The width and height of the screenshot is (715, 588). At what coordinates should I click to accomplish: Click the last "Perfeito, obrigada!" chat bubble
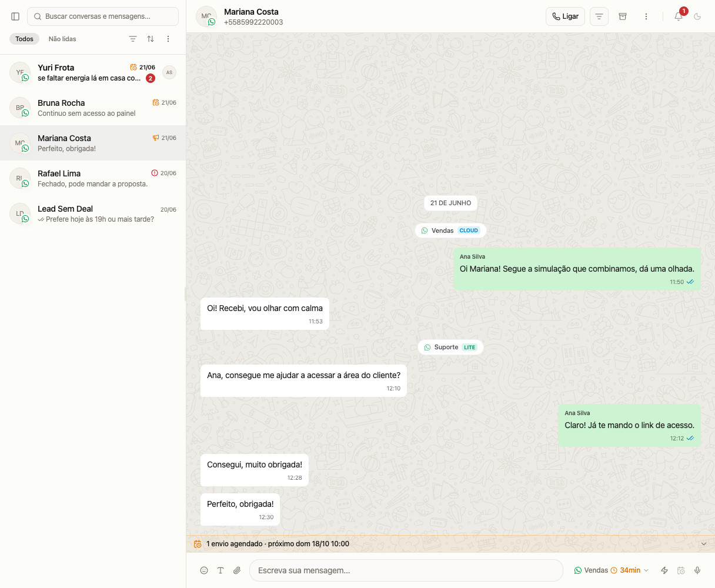pos(240,509)
